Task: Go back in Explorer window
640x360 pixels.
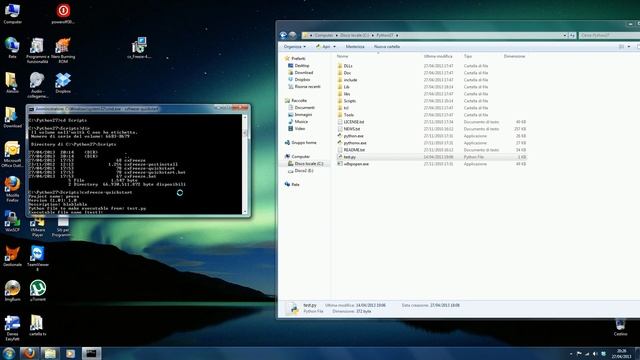Action: tap(283, 36)
